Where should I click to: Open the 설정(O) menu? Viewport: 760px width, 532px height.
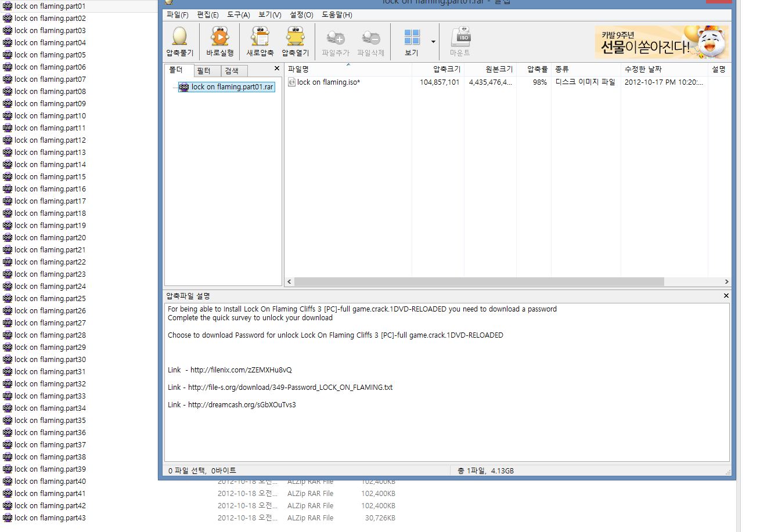(x=301, y=15)
